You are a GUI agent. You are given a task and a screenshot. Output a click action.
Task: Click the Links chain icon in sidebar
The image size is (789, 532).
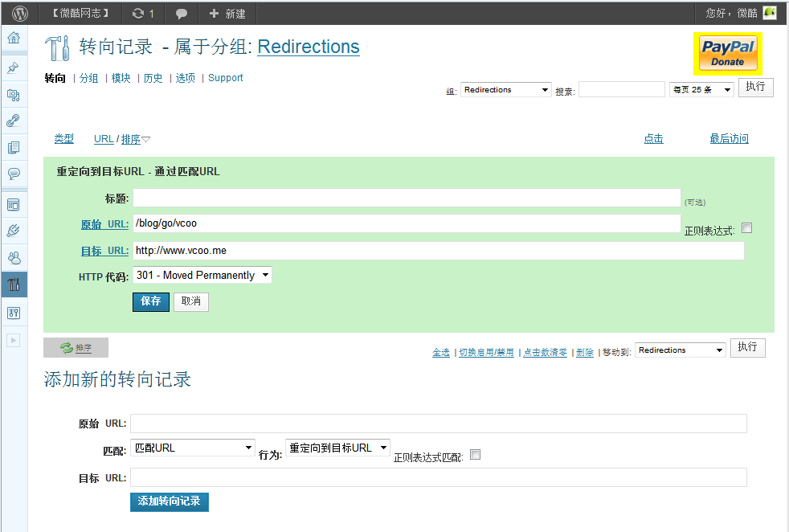pyautogui.click(x=14, y=121)
